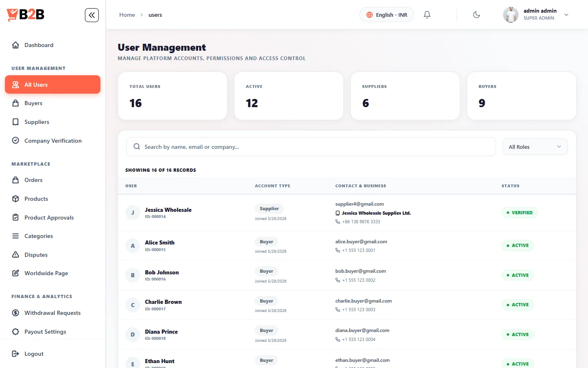Click Jessica Wholesale's J avatar
Viewport: 588px width, 368px height.
[x=133, y=213]
